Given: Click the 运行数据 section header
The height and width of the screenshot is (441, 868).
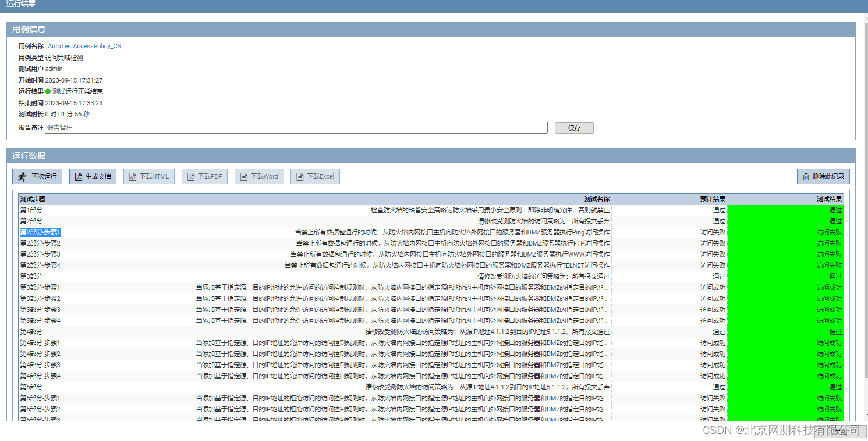Looking at the screenshot, I should 431,156.
